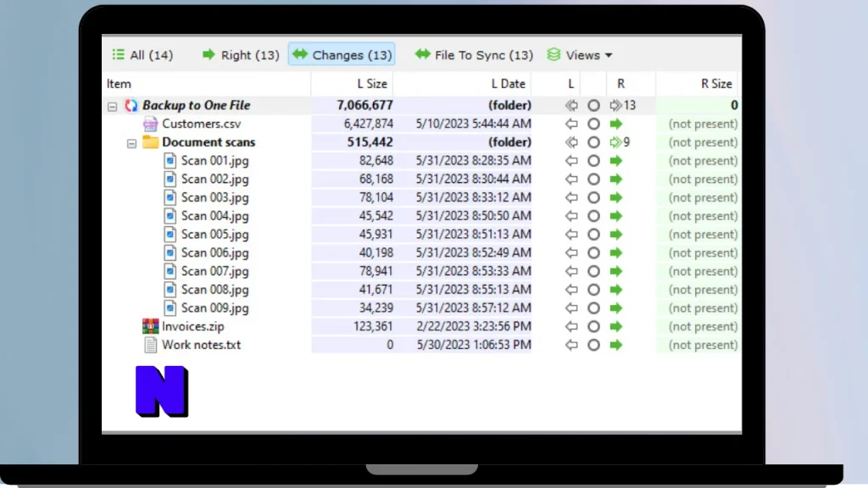
Task: Click the Work notes.txt file icon
Action: click(150, 345)
